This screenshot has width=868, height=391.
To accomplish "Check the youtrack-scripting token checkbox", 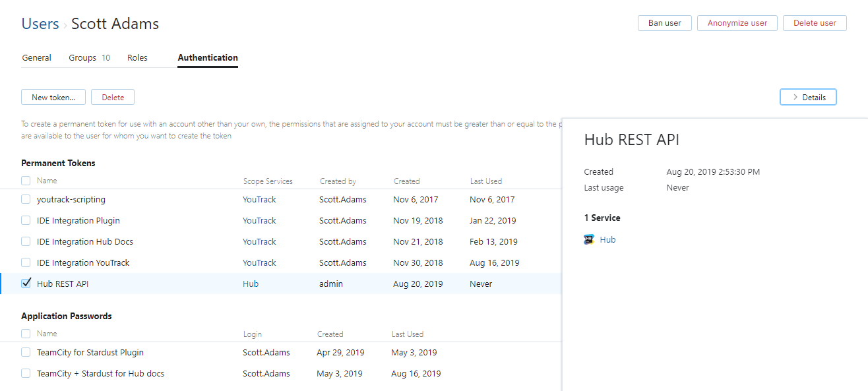I will pyautogui.click(x=26, y=199).
